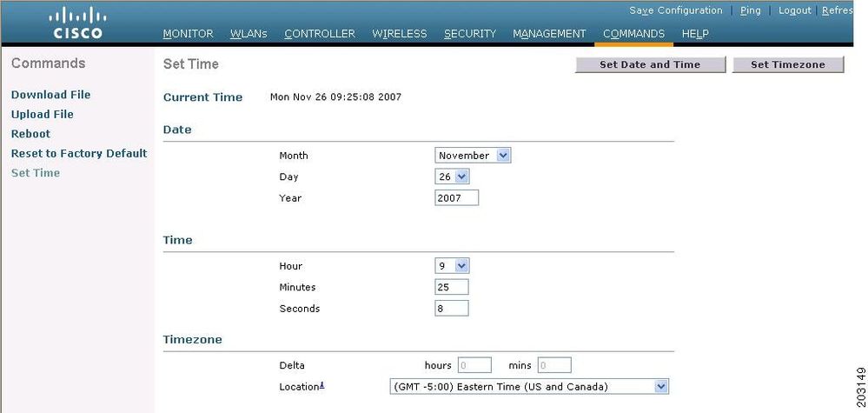Image resolution: width=868 pixels, height=413 pixels.
Task: Click the Year input field
Action: coord(457,197)
